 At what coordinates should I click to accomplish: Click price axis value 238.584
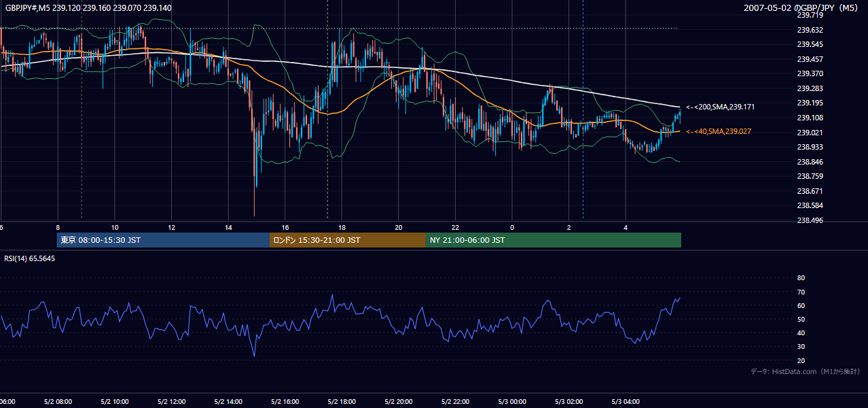click(810, 205)
